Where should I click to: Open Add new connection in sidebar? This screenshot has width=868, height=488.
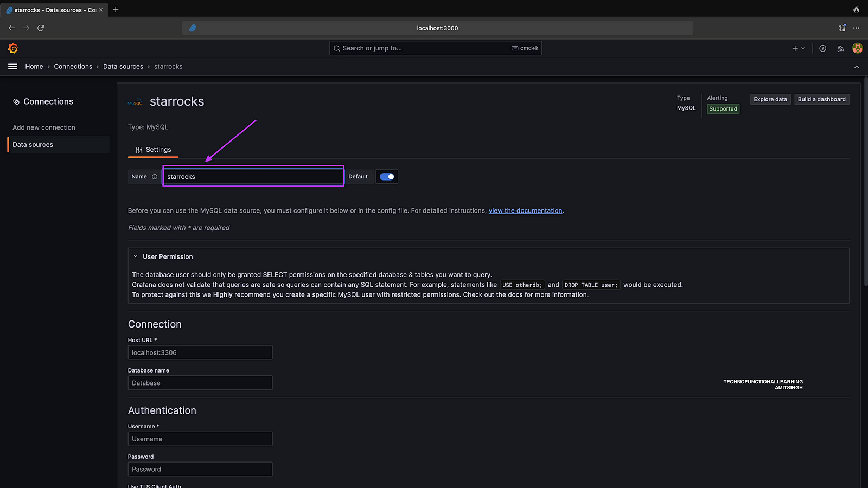[x=44, y=127]
